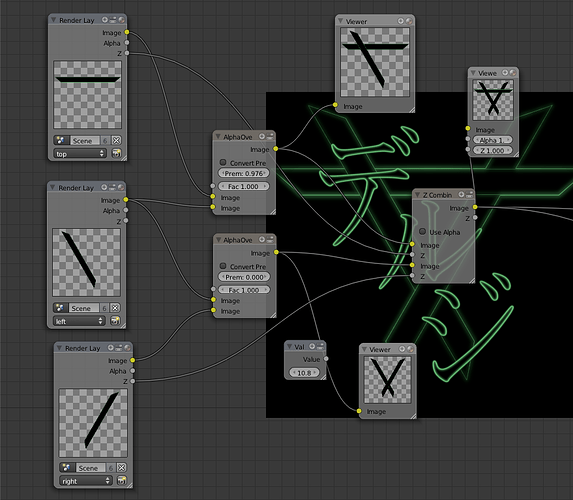Toggle preview sphere on Viewer showing bar and diagonal

tap(409, 21)
